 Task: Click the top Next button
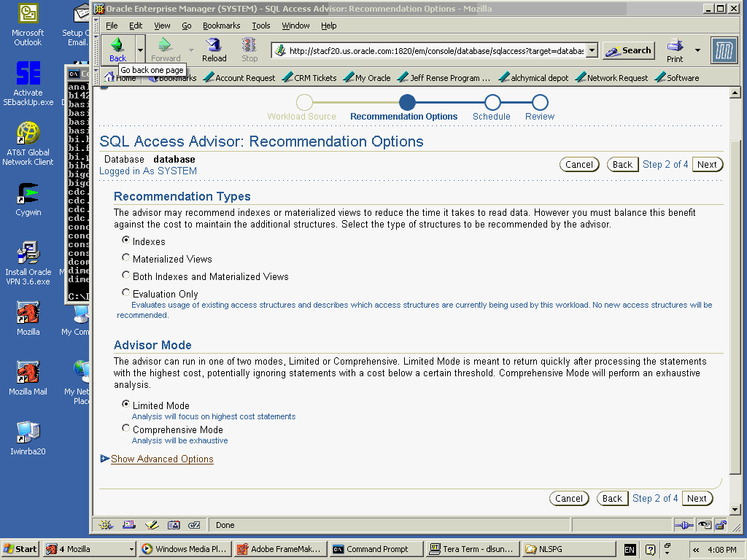tap(706, 164)
